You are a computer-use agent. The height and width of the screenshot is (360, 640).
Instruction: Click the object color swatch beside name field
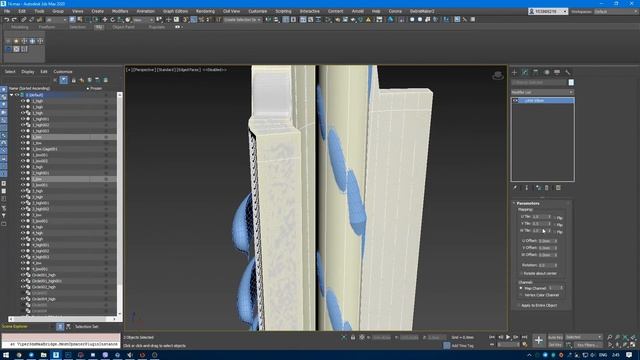click(571, 82)
